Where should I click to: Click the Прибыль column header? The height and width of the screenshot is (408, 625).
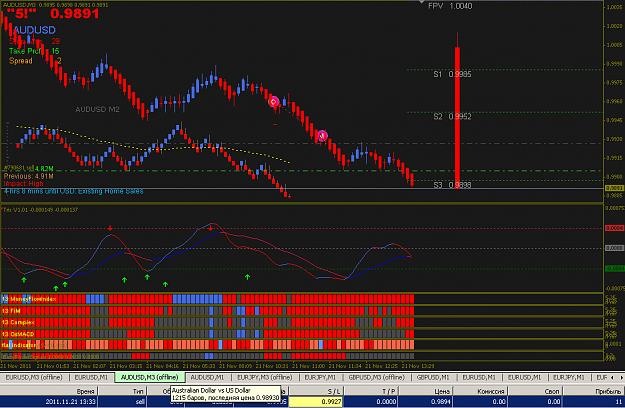(x=593, y=391)
